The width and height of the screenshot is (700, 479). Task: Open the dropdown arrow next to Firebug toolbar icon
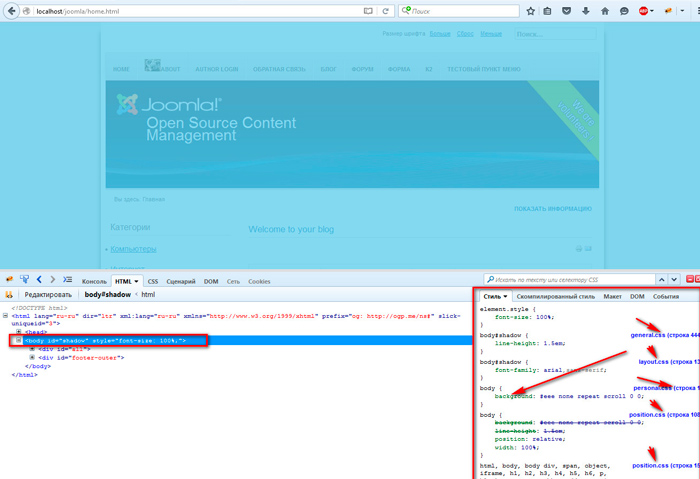point(682,11)
